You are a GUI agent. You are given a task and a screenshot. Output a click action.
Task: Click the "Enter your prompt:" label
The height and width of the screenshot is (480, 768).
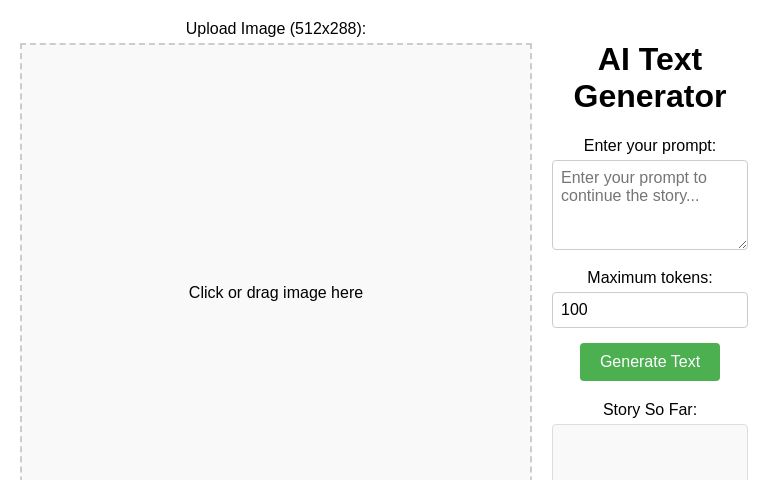coord(650,146)
